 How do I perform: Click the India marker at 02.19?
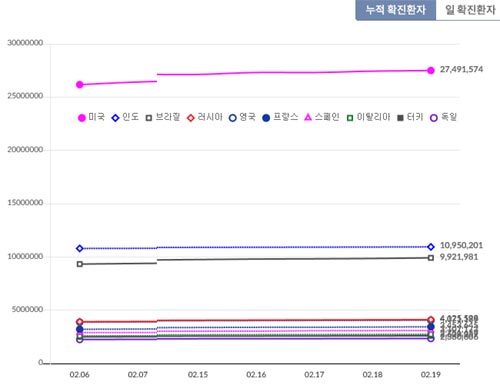(431, 247)
